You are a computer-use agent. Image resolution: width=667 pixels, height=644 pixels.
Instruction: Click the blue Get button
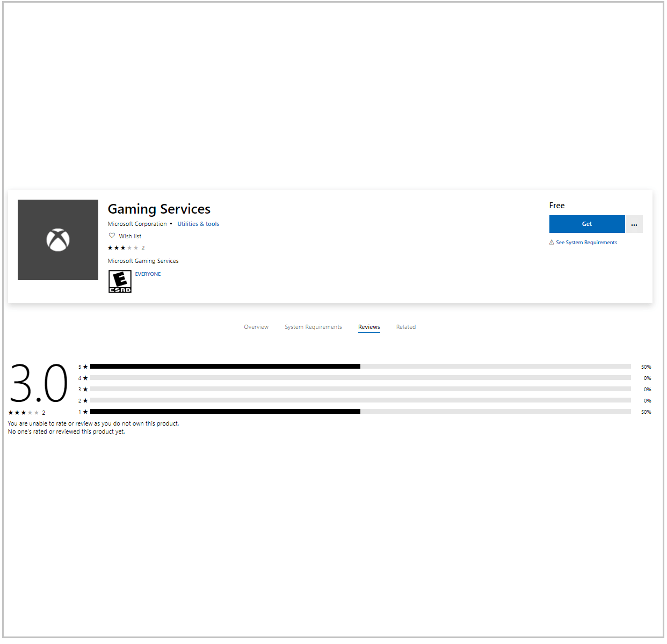point(587,224)
